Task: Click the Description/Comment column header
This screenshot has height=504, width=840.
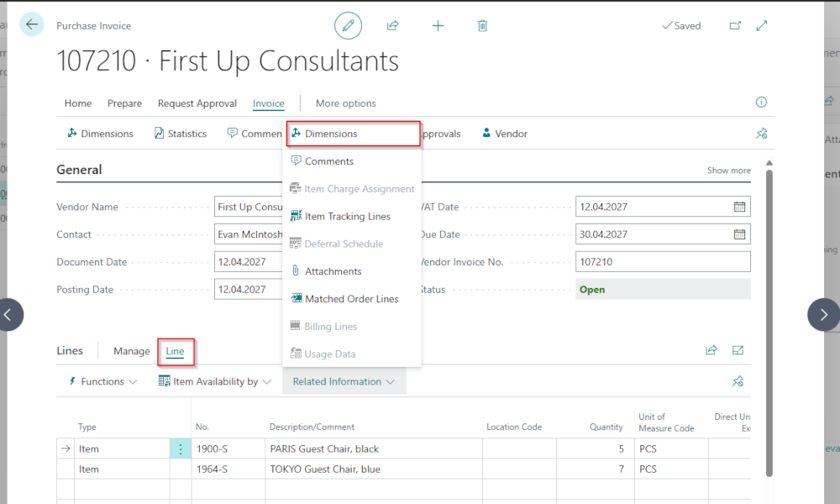Action: click(312, 427)
